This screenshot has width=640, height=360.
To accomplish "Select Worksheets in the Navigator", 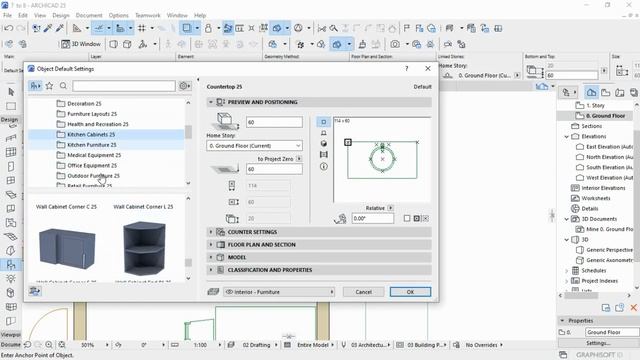I will pyautogui.click(x=596, y=198).
